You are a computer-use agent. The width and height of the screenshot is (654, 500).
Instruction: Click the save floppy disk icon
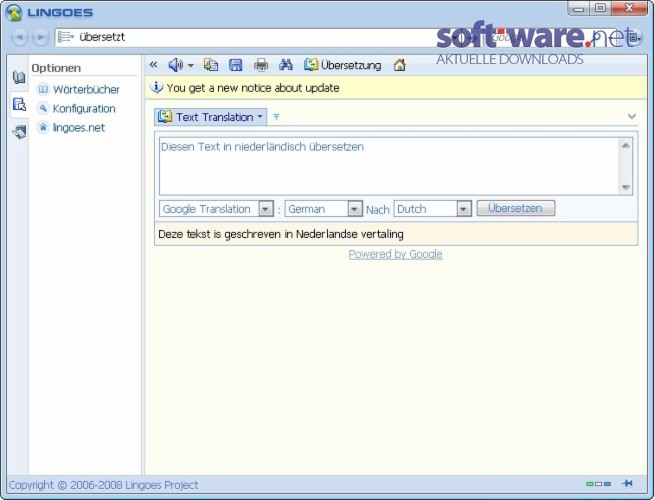pos(236,65)
